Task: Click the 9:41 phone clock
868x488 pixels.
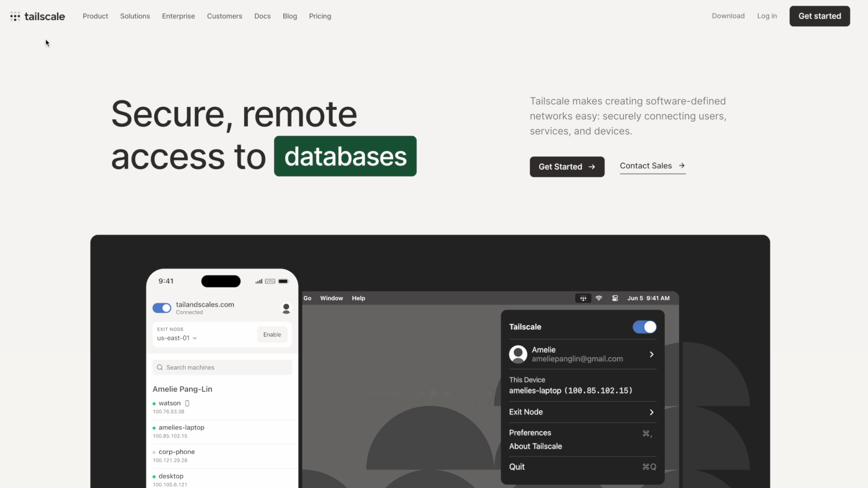Action: [166, 281]
